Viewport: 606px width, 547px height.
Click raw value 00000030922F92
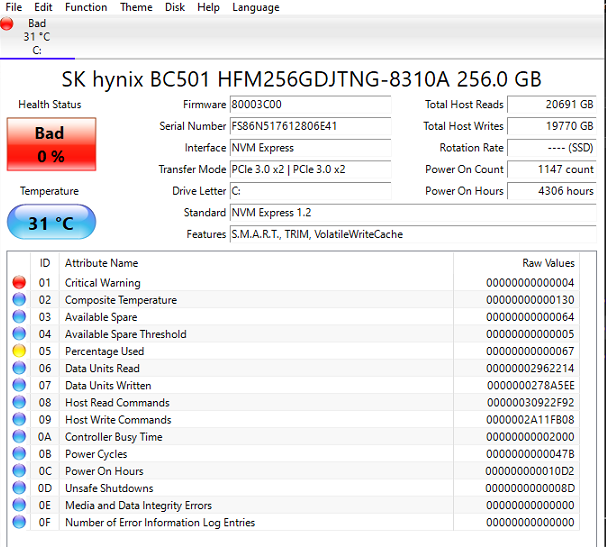coord(530,403)
